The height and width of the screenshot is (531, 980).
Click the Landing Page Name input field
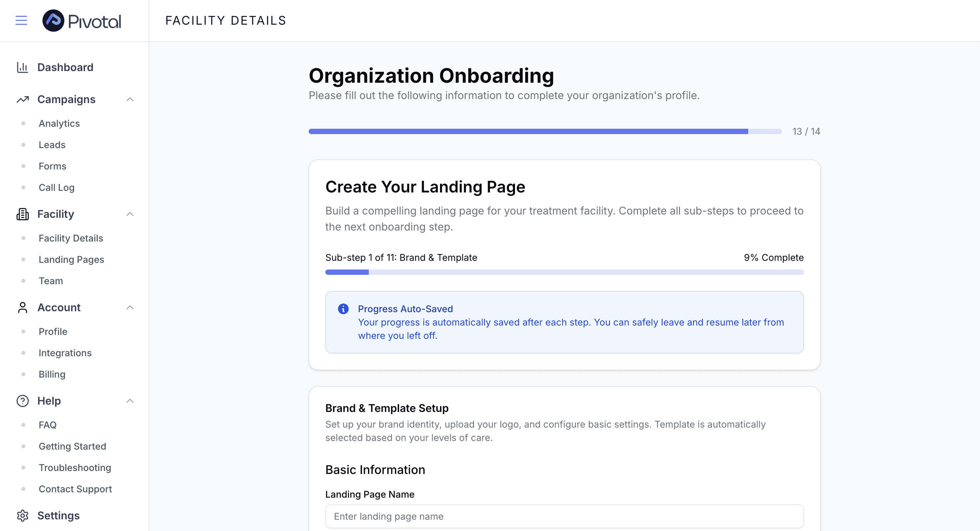click(564, 516)
